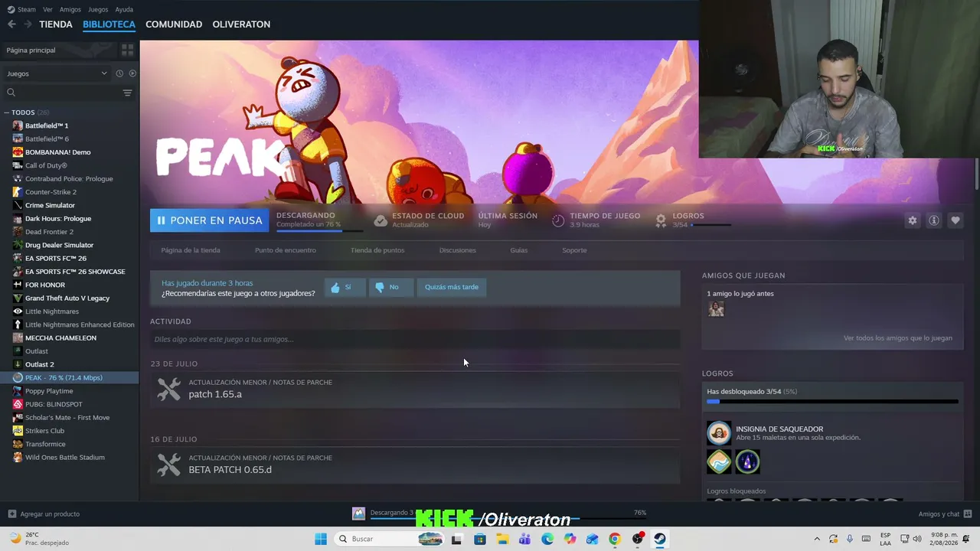Screen dimensions: 980x551
Task: Sort library by recent activity clock
Action: coord(119,73)
